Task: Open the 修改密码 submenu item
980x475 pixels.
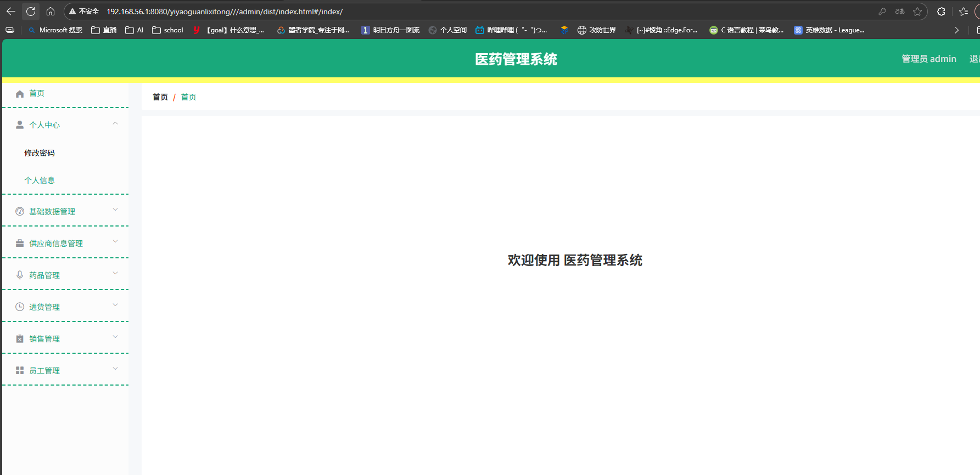Action: (x=40, y=153)
